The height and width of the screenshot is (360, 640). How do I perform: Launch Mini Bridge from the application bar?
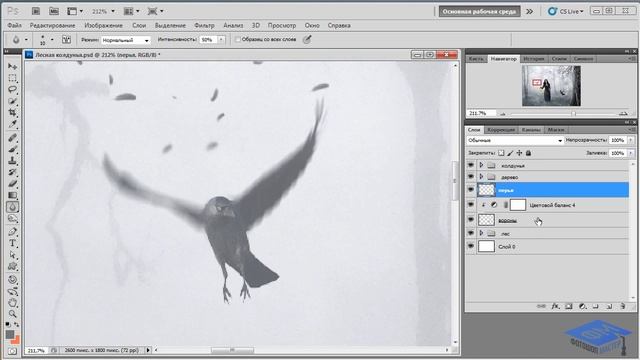(x=54, y=11)
